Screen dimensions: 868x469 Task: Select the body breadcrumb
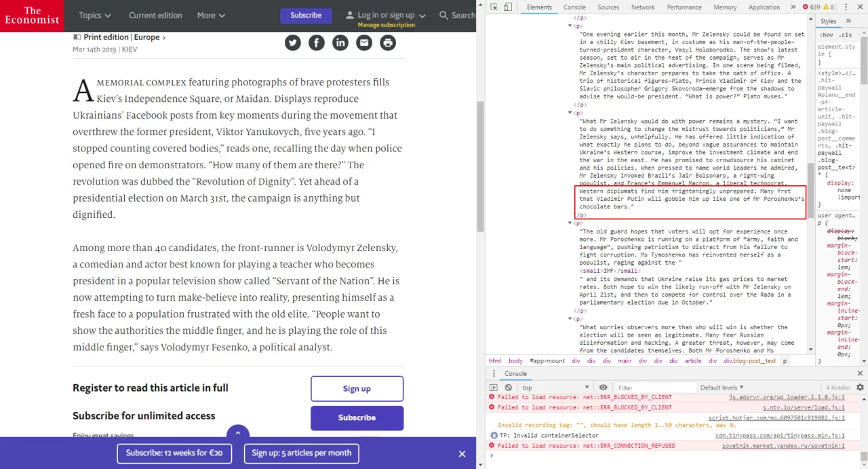pos(515,361)
